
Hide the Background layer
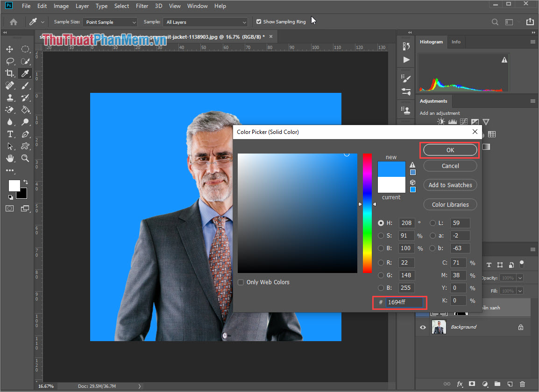(x=422, y=327)
